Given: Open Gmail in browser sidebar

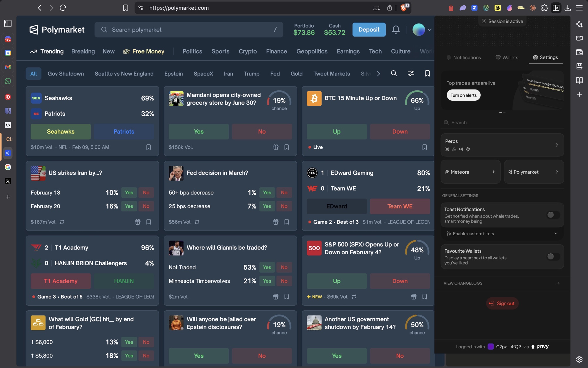Looking at the screenshot, I should (x=8, y=67).
